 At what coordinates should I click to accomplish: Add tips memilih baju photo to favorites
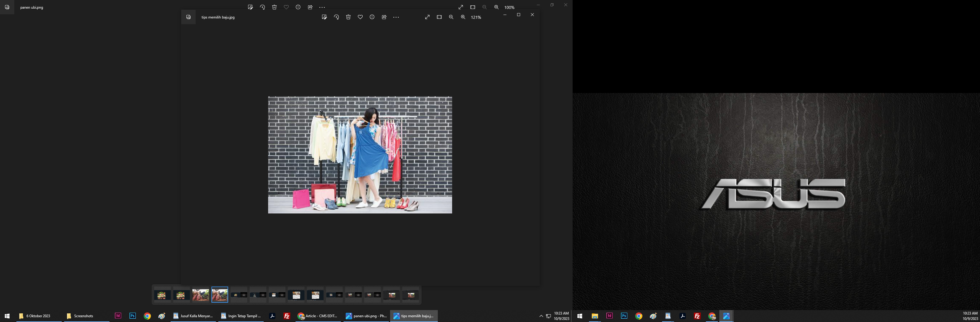360,17
